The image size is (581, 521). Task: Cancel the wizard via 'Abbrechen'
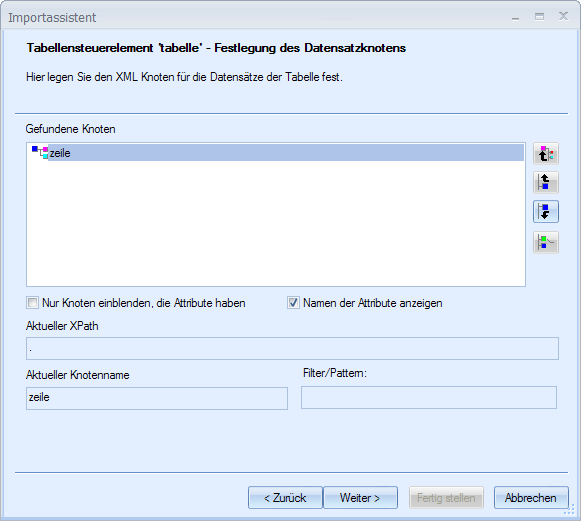(531, 498)
